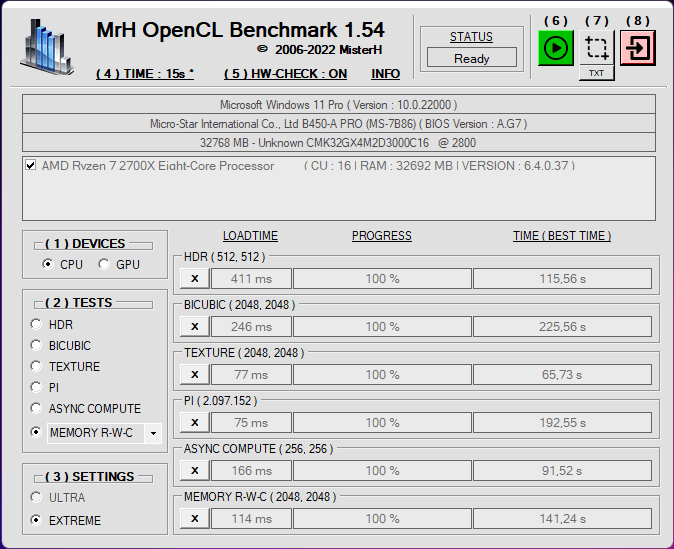This screenshot has width=674, height=549.
Task: Start the benchmark with the green play button
Action: (555, 48)
